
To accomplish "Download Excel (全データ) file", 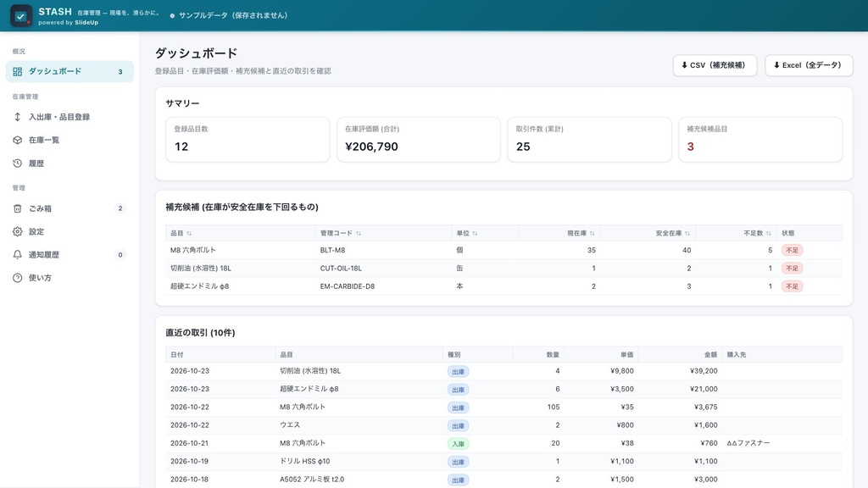I will [x=809, y=65].
